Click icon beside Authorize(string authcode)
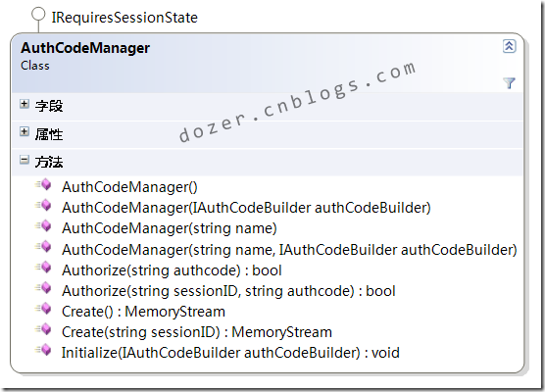This screenshot has width=545, height=392. [43, 269]
